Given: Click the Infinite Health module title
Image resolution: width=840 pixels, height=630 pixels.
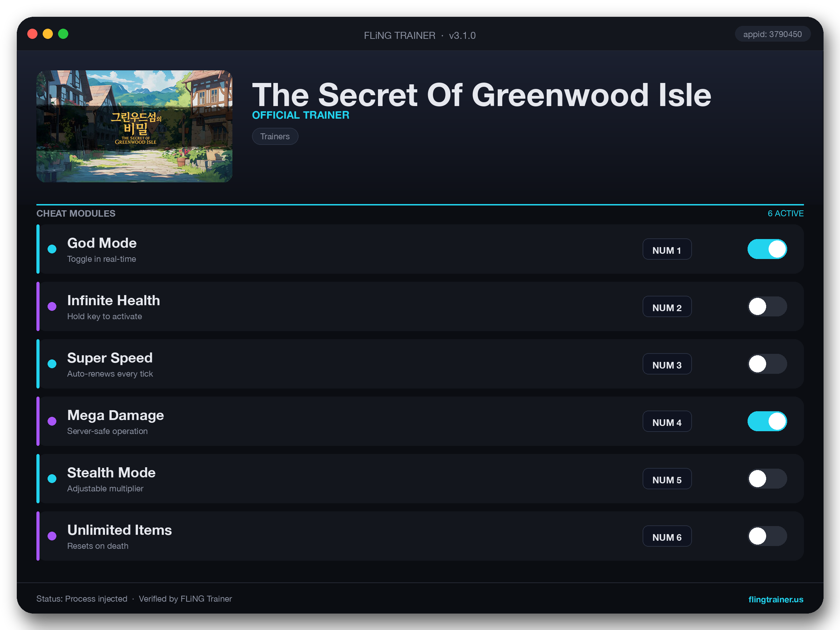Looking at the screenshot, I should [x=113, y=300].
